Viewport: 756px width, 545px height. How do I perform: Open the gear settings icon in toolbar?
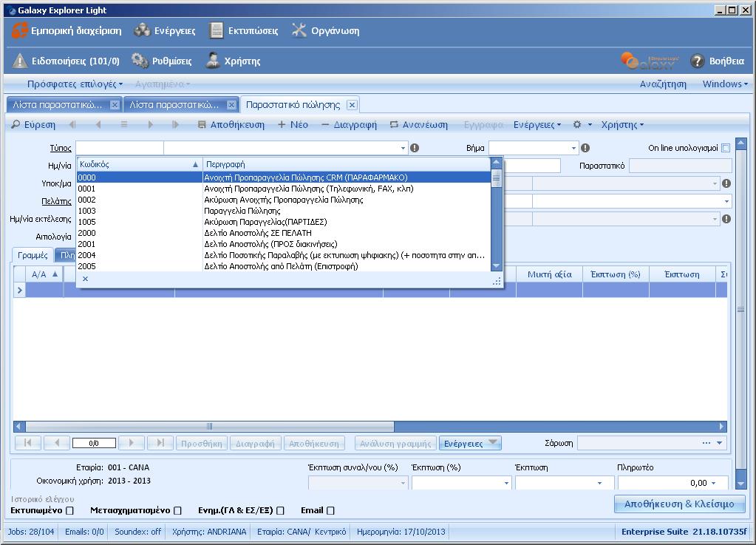577,124
